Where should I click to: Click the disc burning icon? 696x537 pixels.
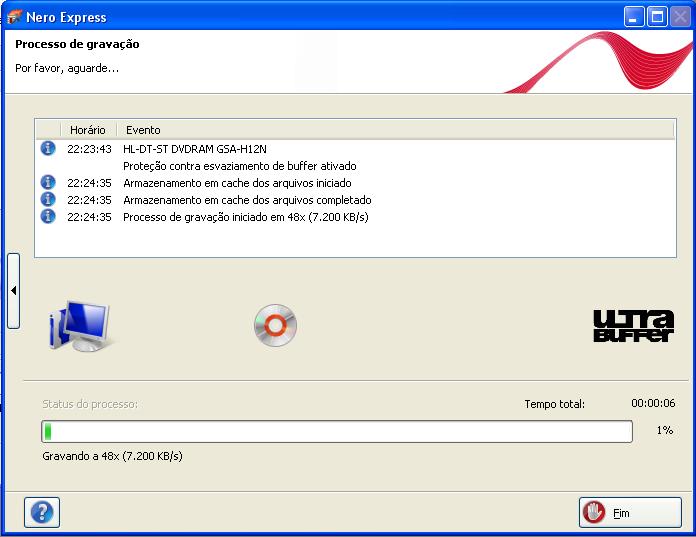click(x=275, y=325)
